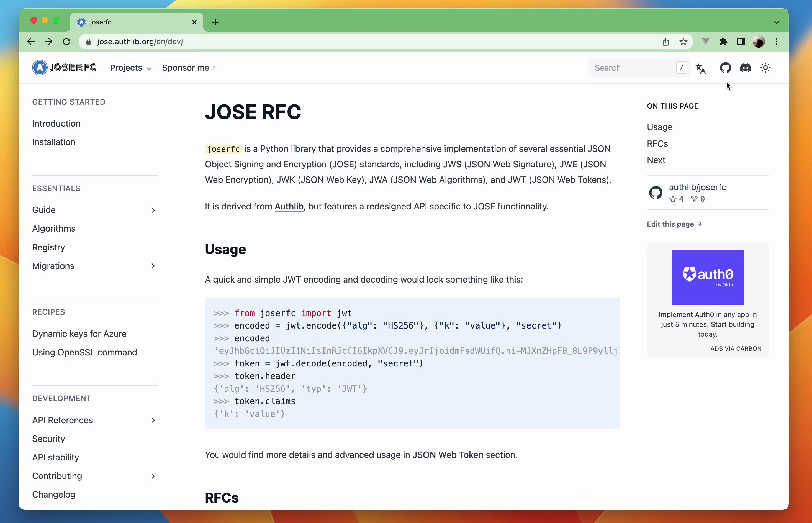Open the JSON Web Token link
Viewport: 812px width, 523px height.
pos(448,455)
